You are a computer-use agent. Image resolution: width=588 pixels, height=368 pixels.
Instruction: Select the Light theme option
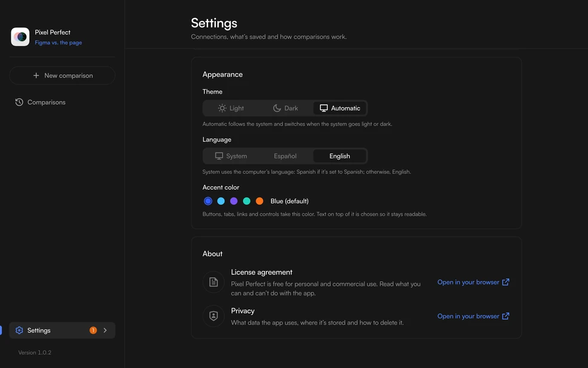pos(231,108)
